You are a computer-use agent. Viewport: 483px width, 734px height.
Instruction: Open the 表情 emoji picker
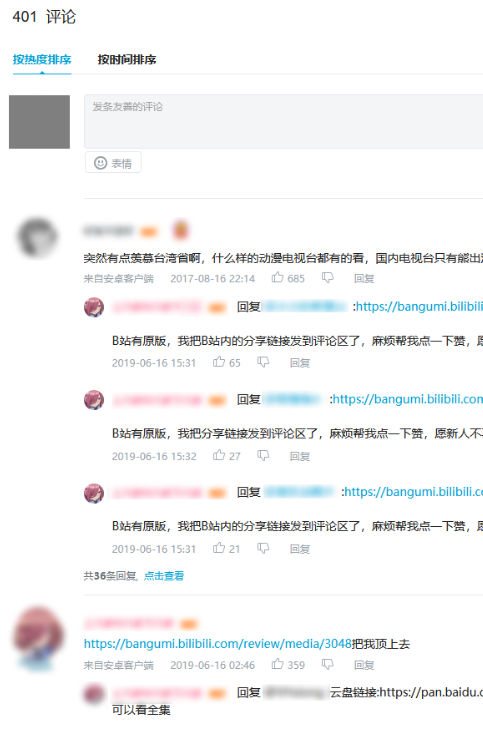[x=113, y=163]
